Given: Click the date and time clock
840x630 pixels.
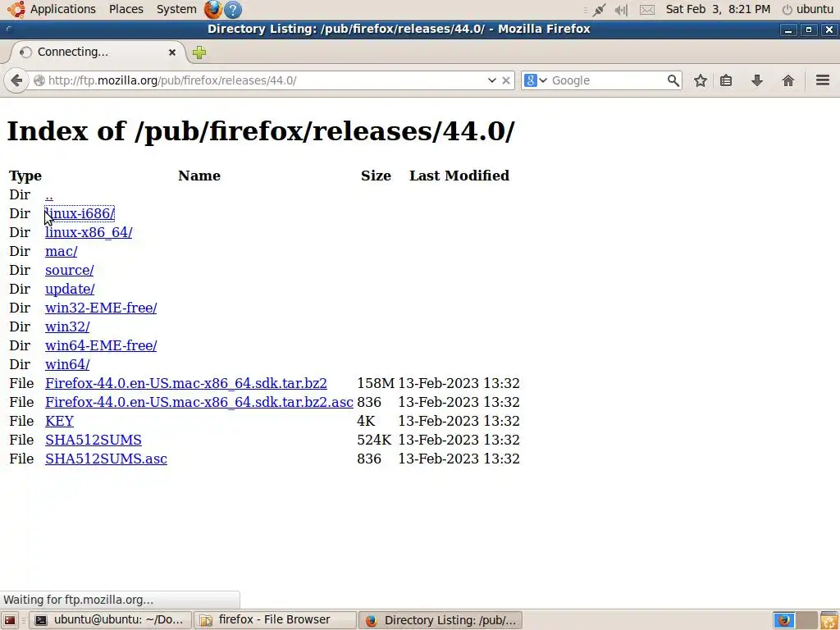Looking at the screenshot, I should 718,9.
